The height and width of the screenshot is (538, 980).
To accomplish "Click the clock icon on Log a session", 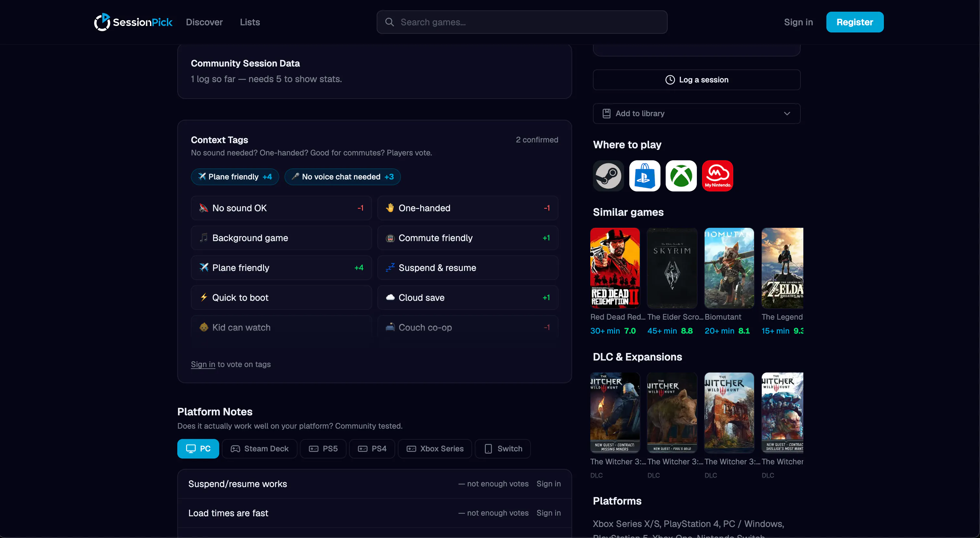I will (x=670, y=80).
